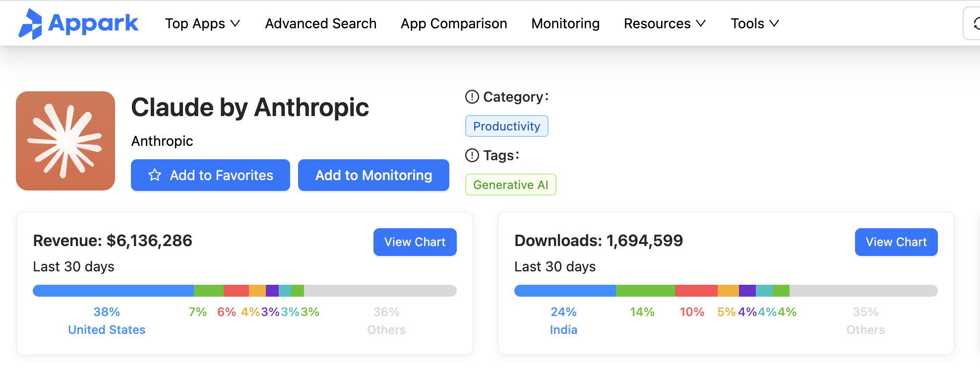Open the App Comparison page
980x380 pixels.
(453, 23)
